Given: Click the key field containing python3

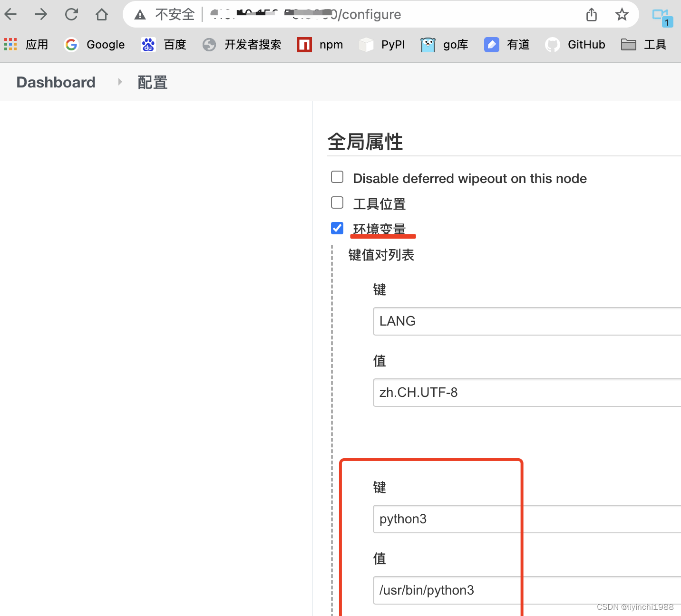Looking at the screenshot, I should pyautogui.click(x=527, y=519).
